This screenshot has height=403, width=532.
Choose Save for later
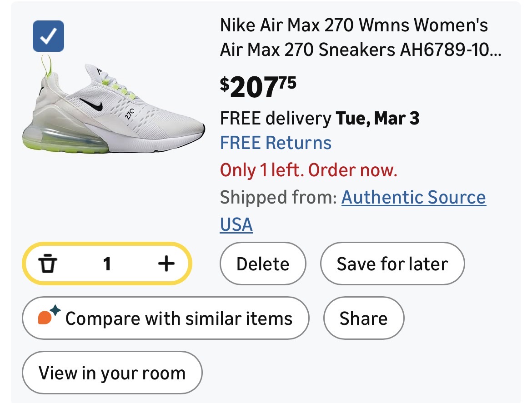click(x=392, y=264)
